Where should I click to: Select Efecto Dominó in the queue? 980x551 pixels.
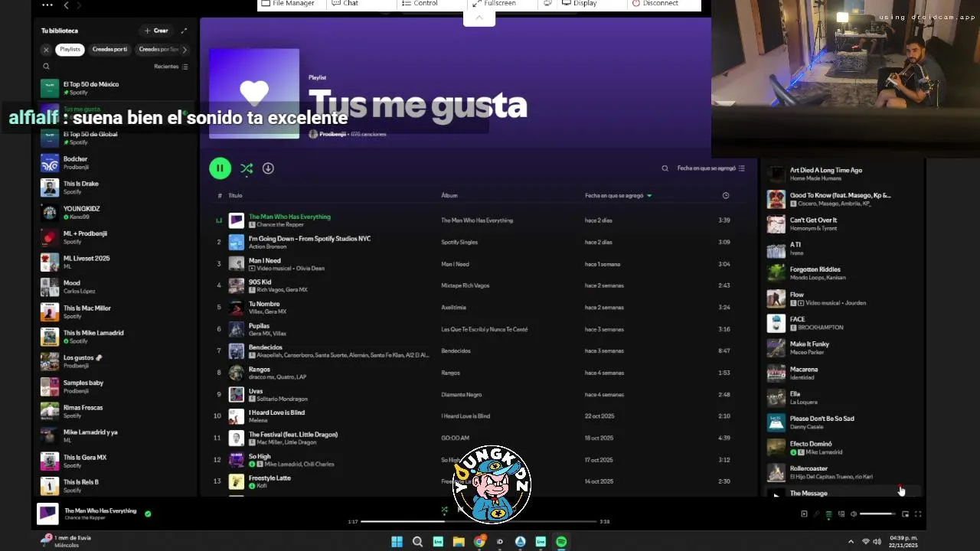pos(842,448)
